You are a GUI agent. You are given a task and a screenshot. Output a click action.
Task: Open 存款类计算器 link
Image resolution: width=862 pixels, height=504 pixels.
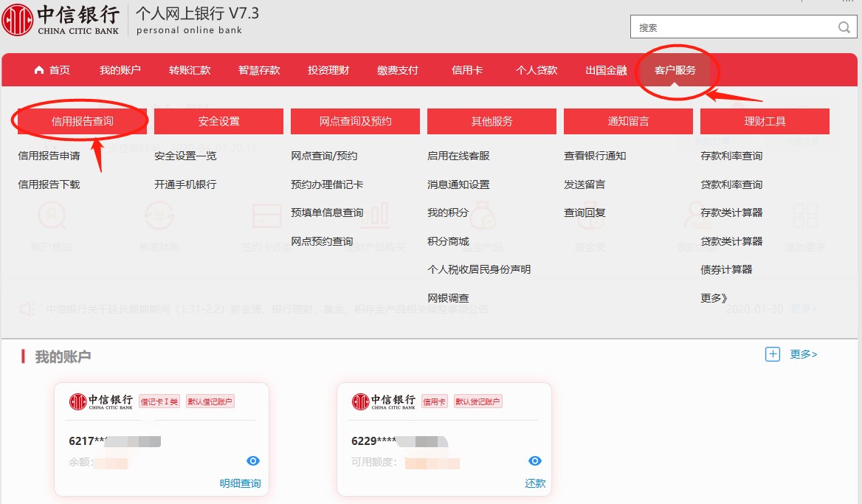coord(731,213)
